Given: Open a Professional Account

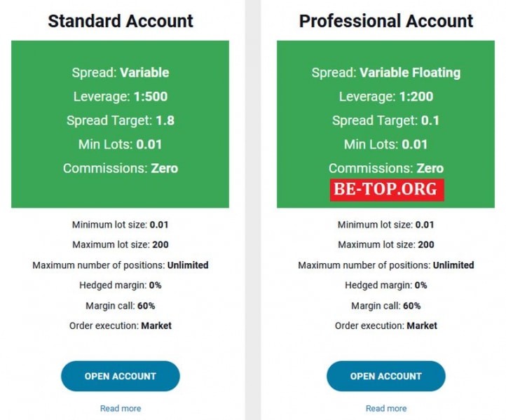Looking at the screenshot, I should pyautogui.click(x=386, y=376).
